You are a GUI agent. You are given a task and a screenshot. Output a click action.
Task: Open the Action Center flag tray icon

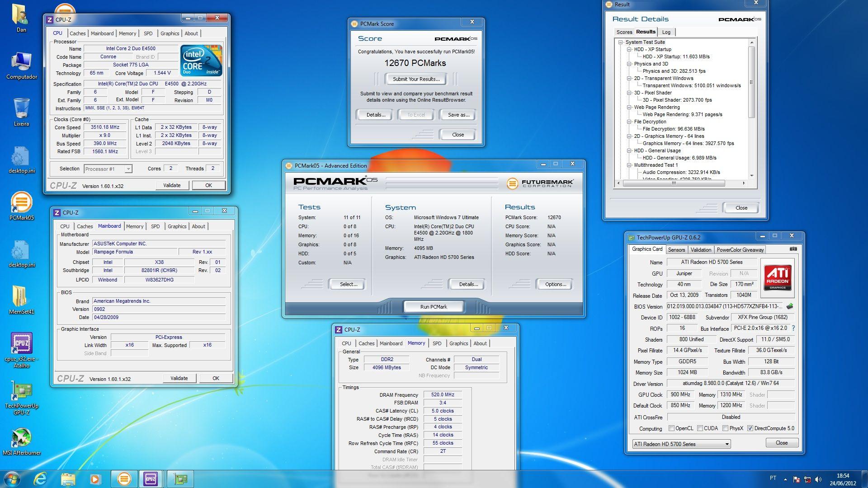[797, 479]
